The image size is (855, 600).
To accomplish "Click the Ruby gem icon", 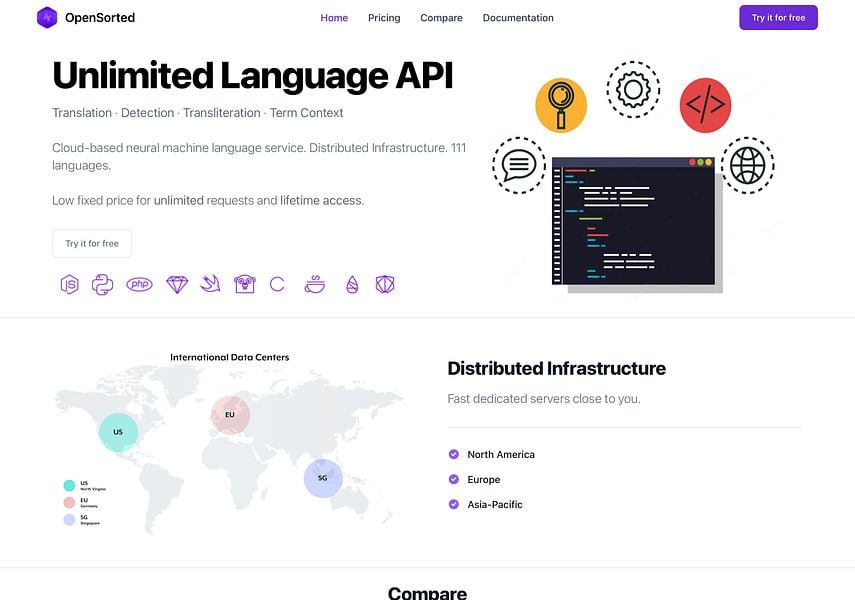I will (177, 285).
